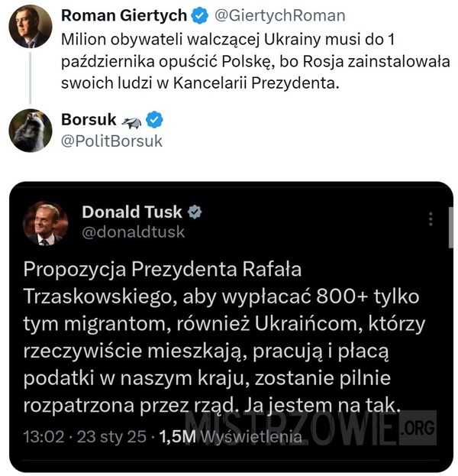The height and width of the screenshot is (476, 458).
Task: Open Borsuk's badger profile avatar
Action: click(x=31, y=130)
